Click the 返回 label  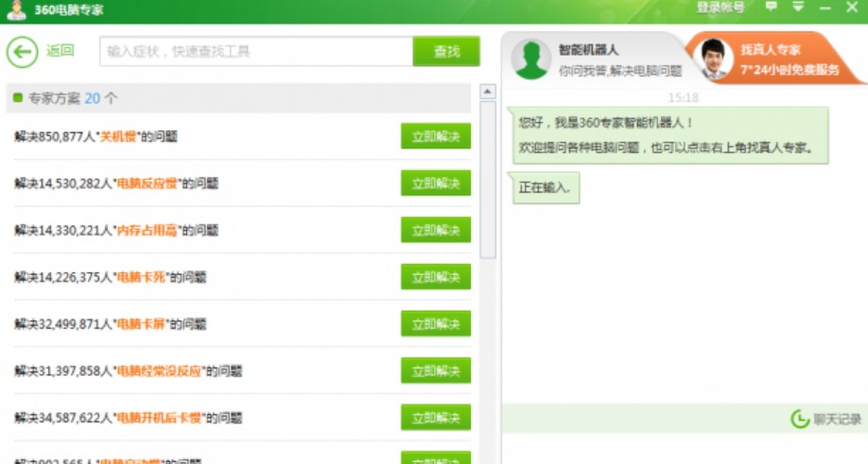tap(60, 51)
